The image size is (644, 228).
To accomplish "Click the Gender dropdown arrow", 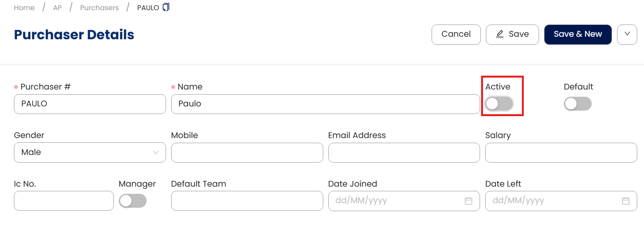I will point(156,152).
